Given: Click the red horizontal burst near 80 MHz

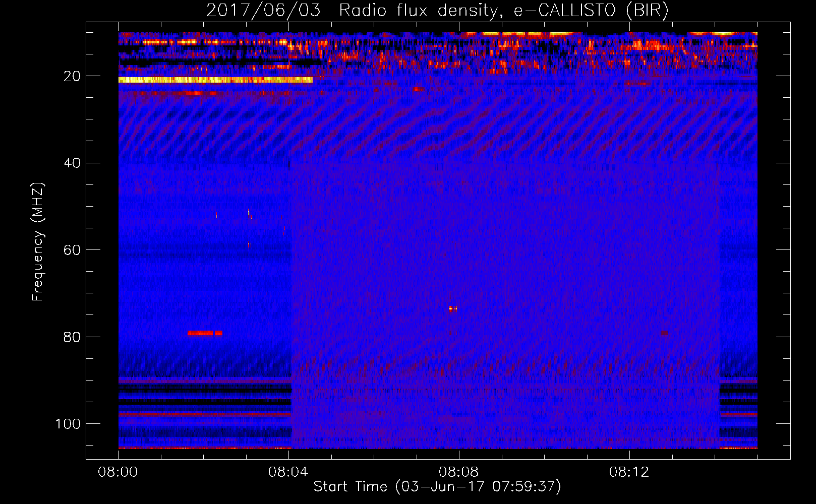Looking at the screenshot, I should point(205,333).
